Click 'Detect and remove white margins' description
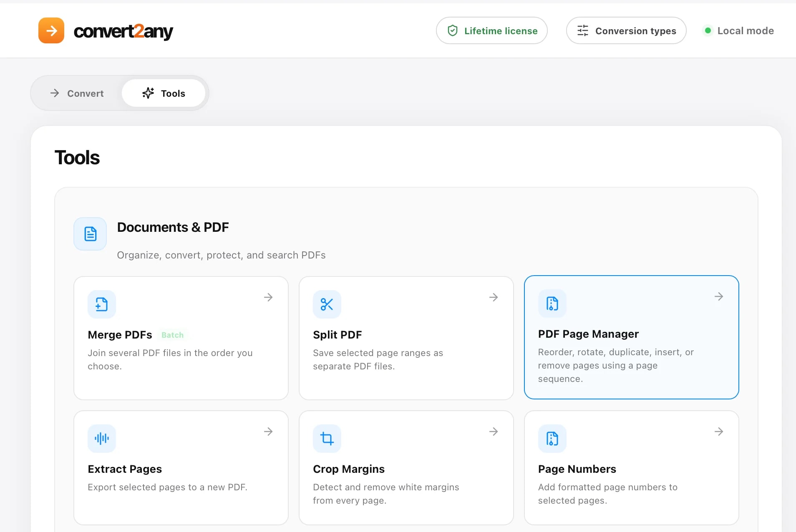This screenshot has height=532, width=796. (x=386, y=494)
